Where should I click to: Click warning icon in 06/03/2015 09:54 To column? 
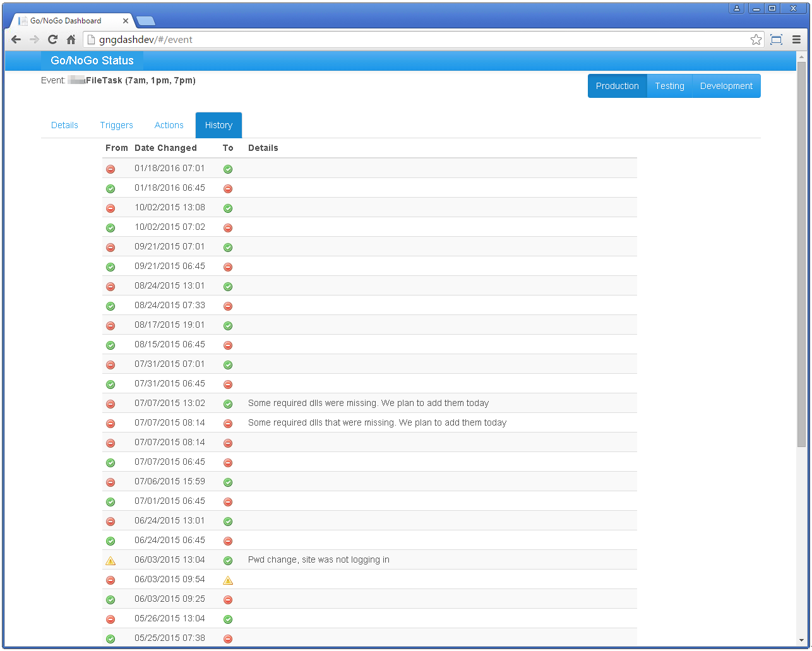tap(228, 580)
